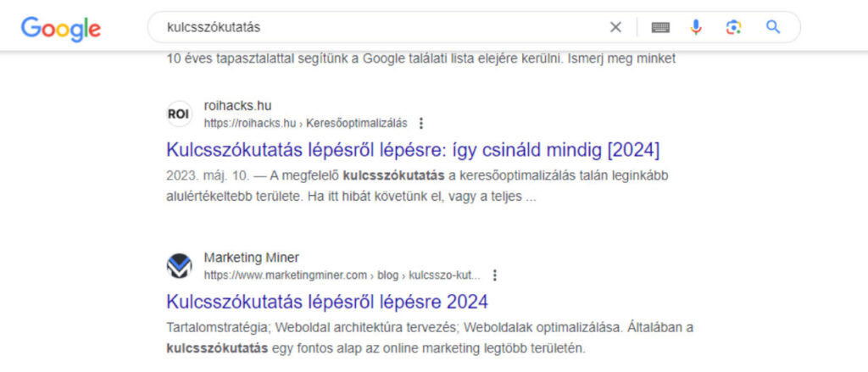Open the three-dot menu beside roihacks.hu result
Image resolution: width=868 pixels, height=372 pixels.
pos(421,124)
